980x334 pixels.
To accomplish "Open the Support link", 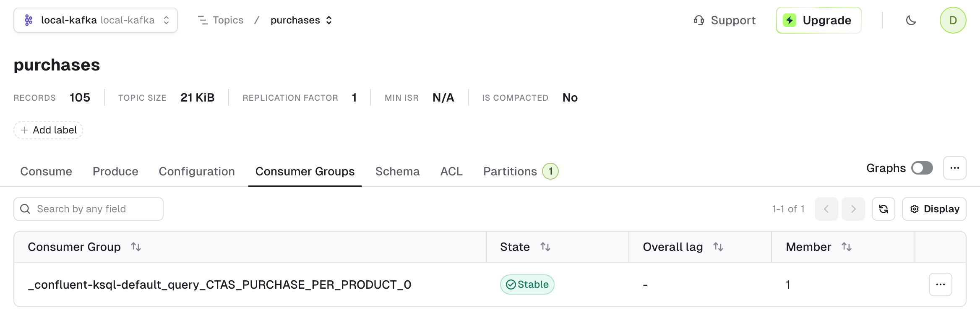I will point(725,20).
